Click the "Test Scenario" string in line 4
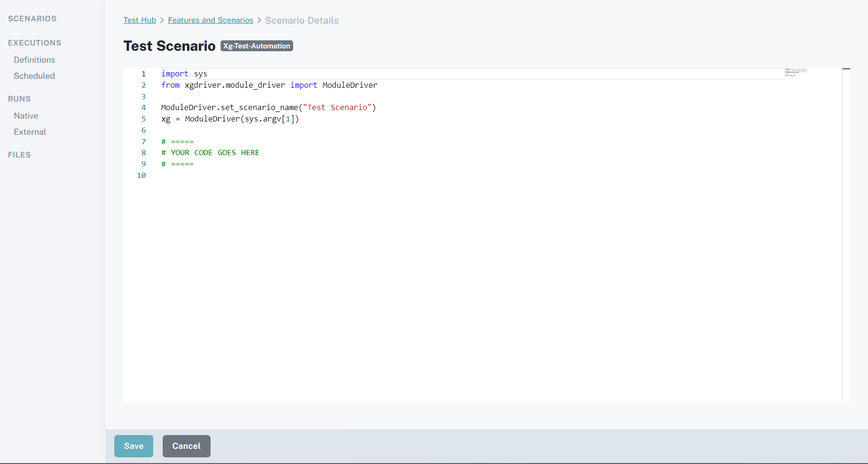This screenshot has width=868, height=464. click(337, 108)
